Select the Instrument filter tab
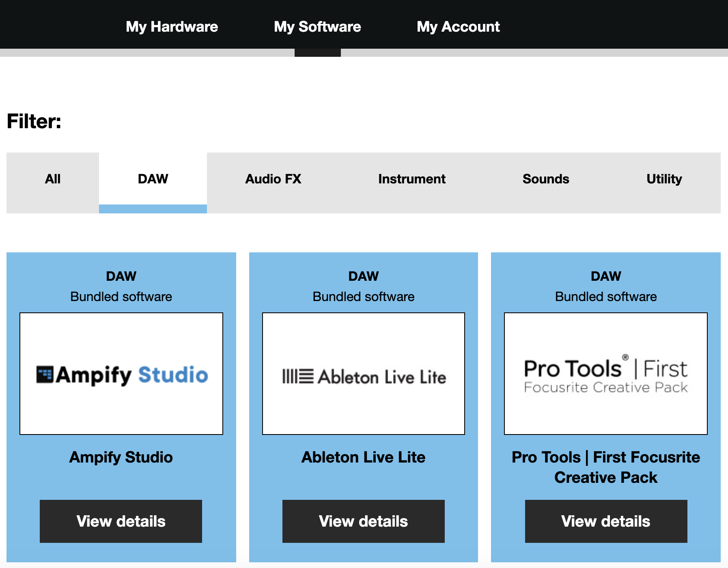This screenshot has width=728, height=568. tap(411, 179)
